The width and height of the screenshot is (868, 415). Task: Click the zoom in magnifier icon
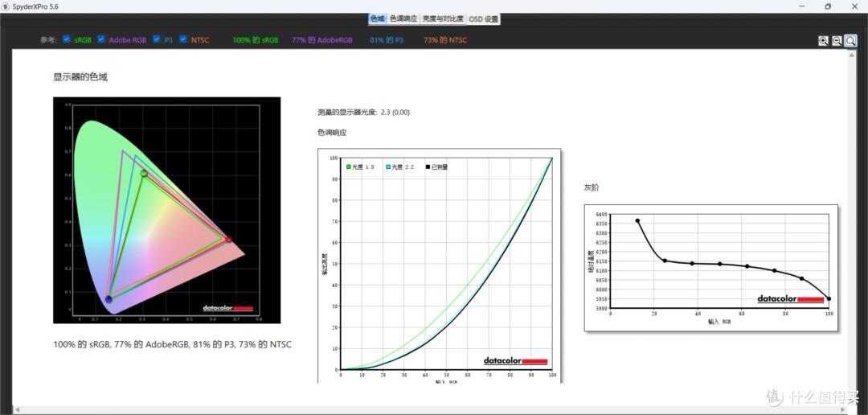(823, 40)
